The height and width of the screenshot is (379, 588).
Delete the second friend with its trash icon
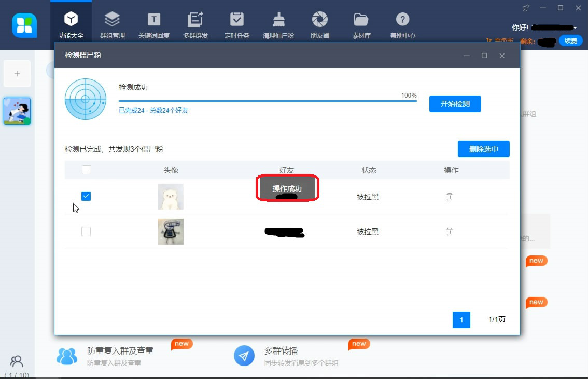pos(449,232)
